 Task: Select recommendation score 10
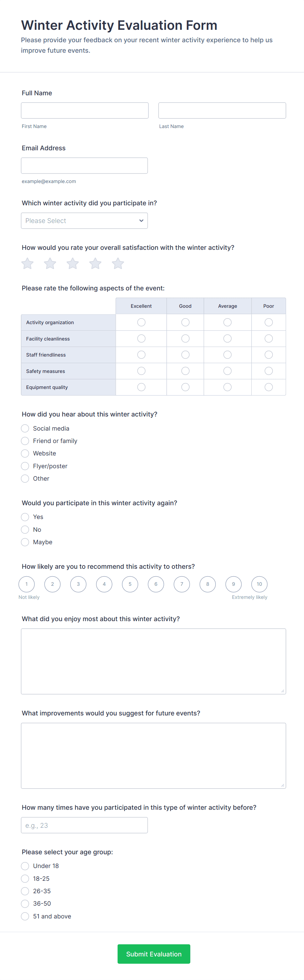[x=259, y=584]
